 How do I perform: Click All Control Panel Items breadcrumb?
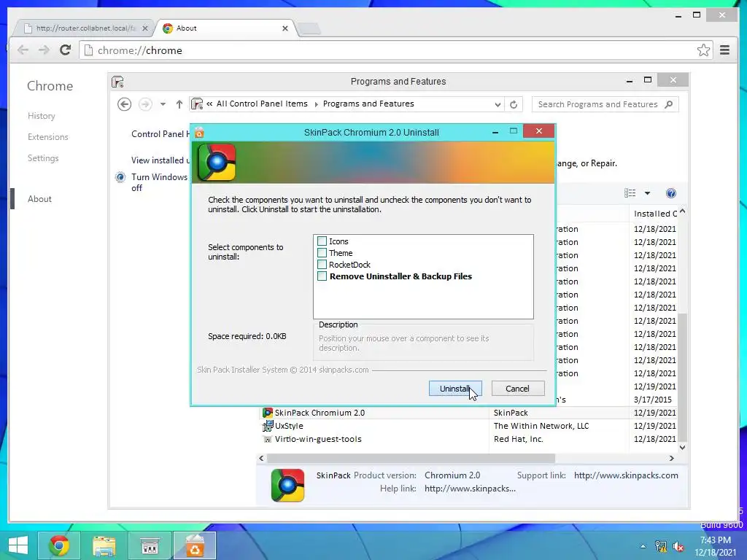[262, 104]
